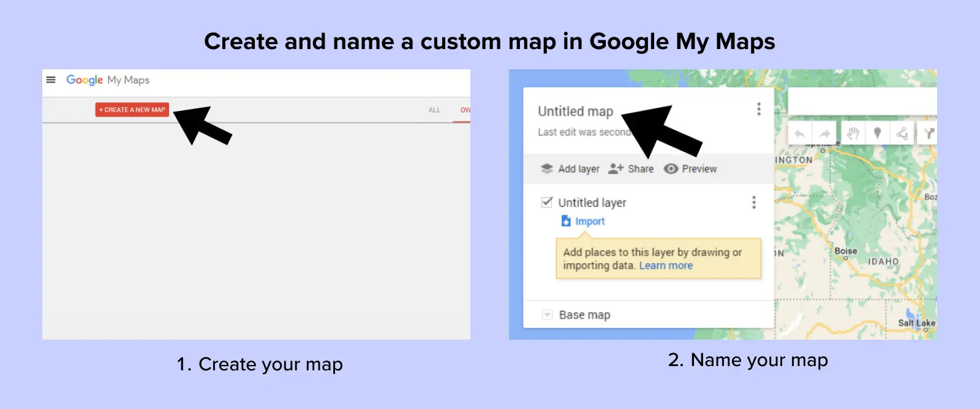Select the Add directions tool
The image size is (980, 409).
point(929,133)
